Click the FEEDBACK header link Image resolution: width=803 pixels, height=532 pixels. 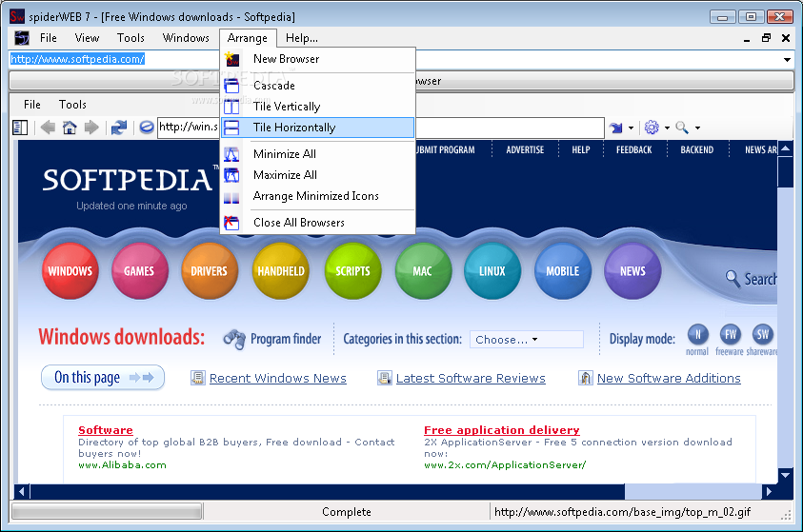pyautogui.click(x=634, y=149)
